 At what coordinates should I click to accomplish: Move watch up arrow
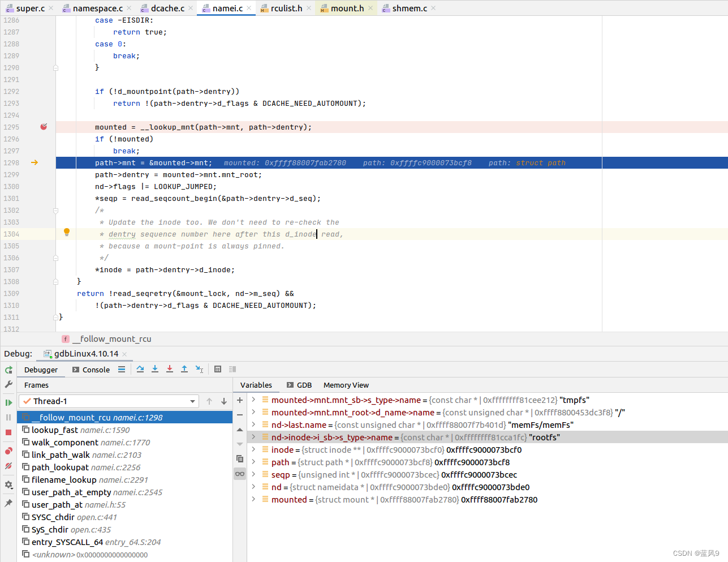point(240,430)
